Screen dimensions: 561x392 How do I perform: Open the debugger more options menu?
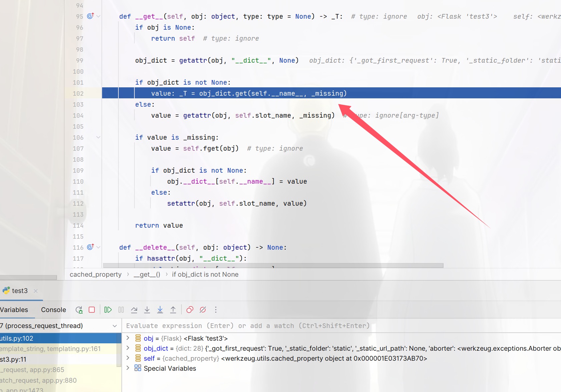(x=216, y=310)
